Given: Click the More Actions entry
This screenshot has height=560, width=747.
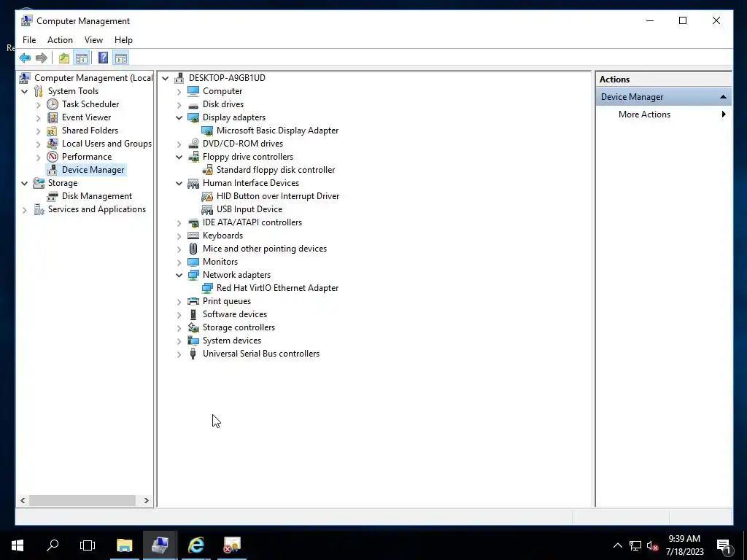Looking at the screenshot, I should click(644, 114).
